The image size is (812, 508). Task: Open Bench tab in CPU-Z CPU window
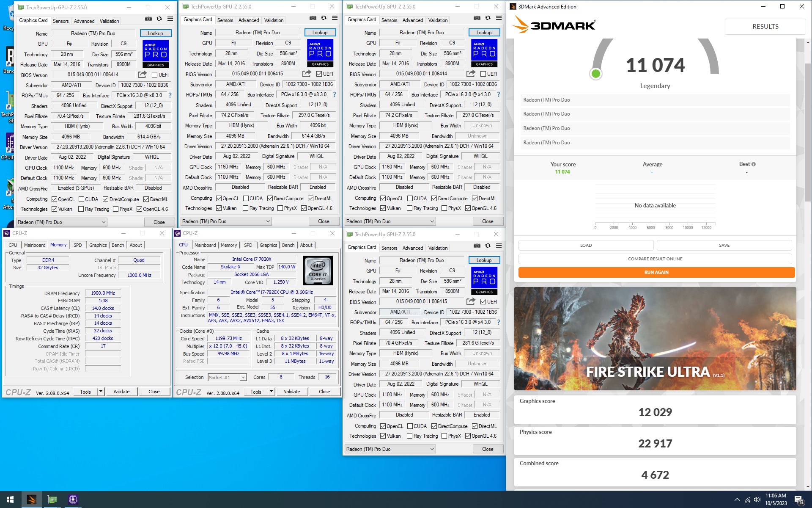coord(288,245)
